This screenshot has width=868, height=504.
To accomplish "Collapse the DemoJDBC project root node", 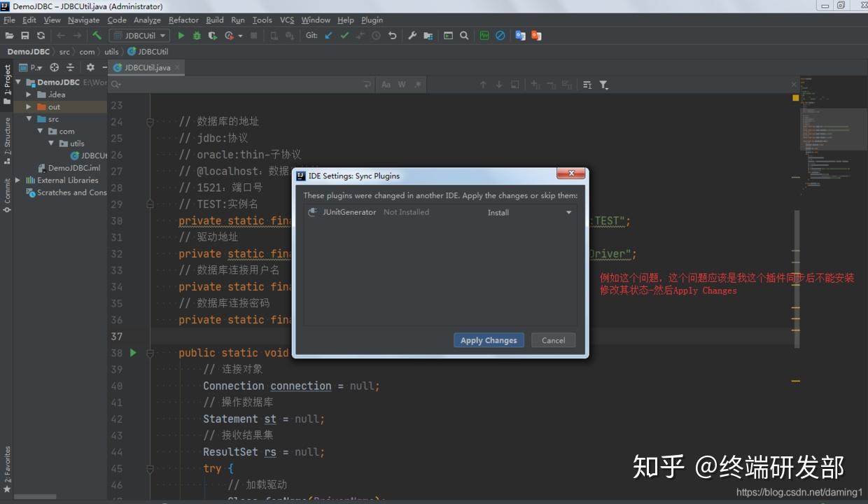I will [19, 83].
